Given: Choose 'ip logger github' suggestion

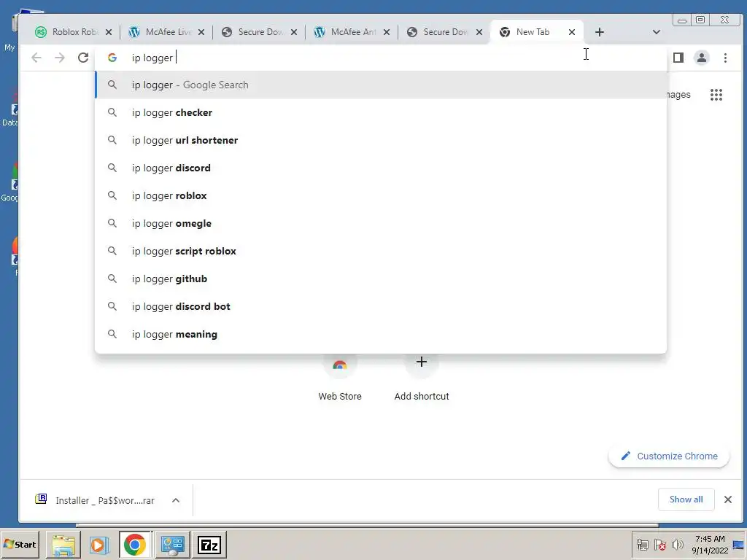Looking at the screenshot, I should click(381, 279).
